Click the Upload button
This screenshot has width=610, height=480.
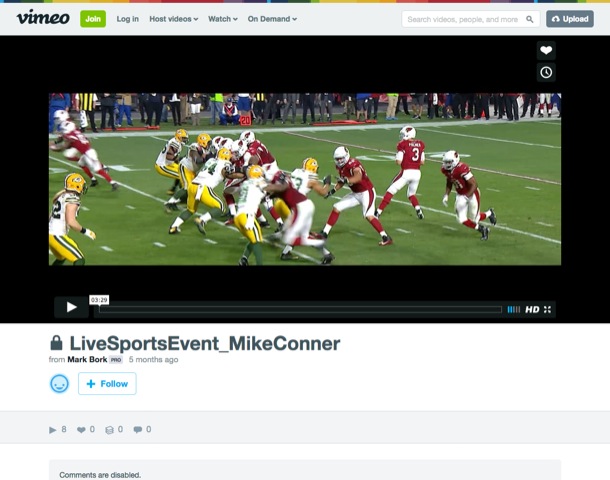tap(570, 19)
